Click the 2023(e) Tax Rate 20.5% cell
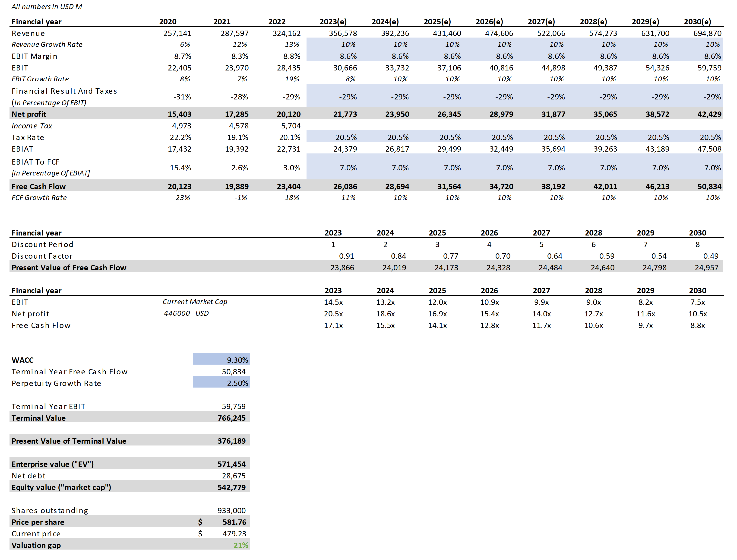The image size is (737, 560). (x=346, y=137)
